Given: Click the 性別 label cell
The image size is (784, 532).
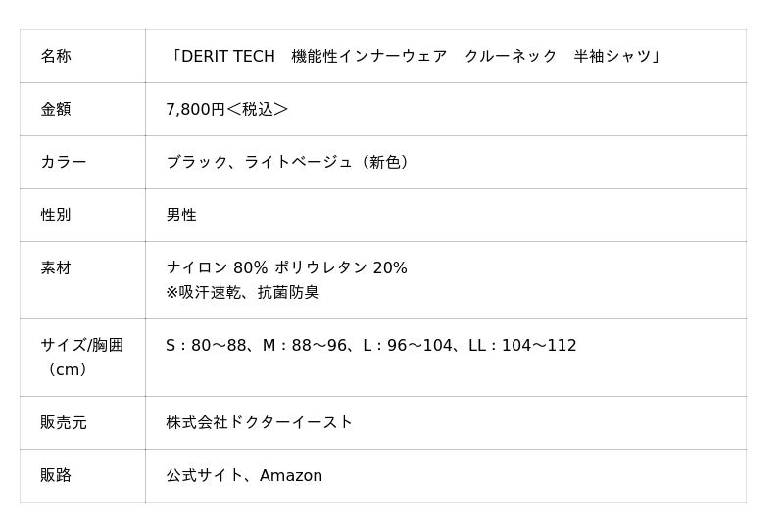Looking at the screenshot, I should [x=56, y=215].
